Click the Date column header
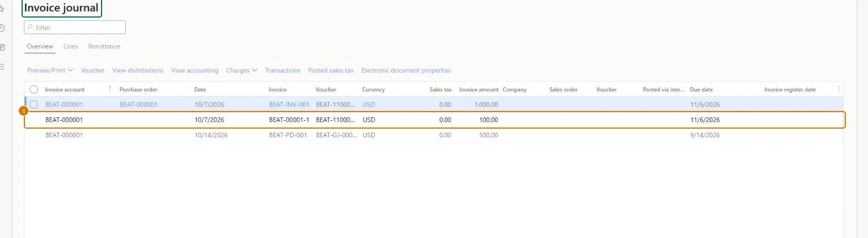Screen dimensions: 868x238 pyautogui.click(x=200, y=90)
